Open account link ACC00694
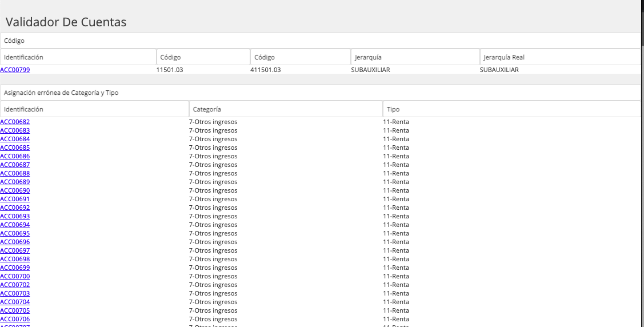The height and width of the screenshot is (327, 644). point(15,225)
